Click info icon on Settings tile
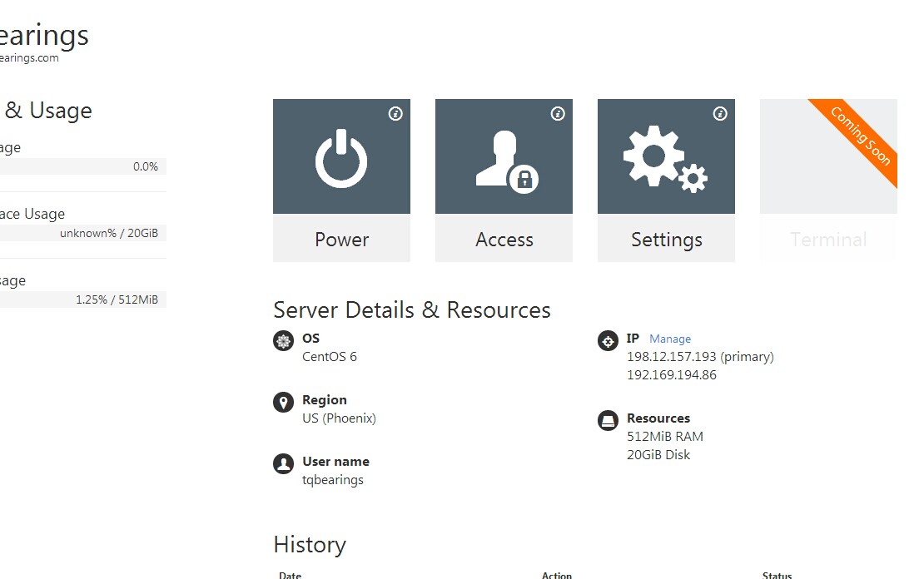The height and width of the screenshot is (579, 924). (x=720, y=114)
